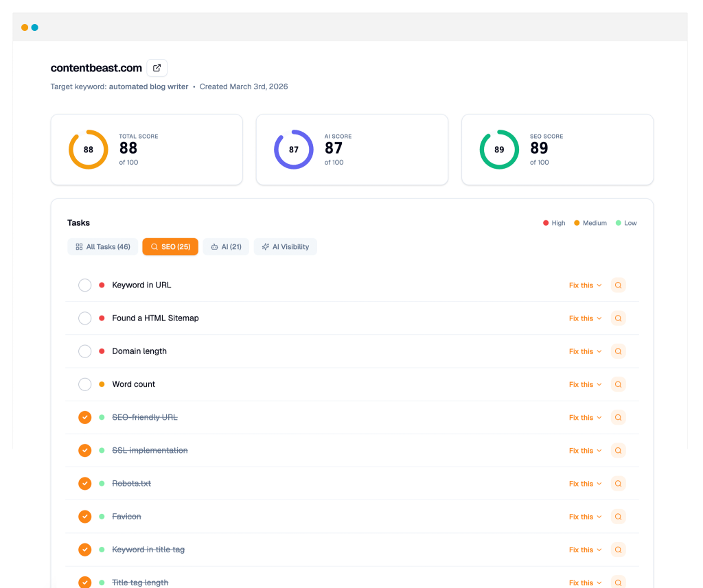Click the SEO Score 89 progress ring

tap(499, 150)
